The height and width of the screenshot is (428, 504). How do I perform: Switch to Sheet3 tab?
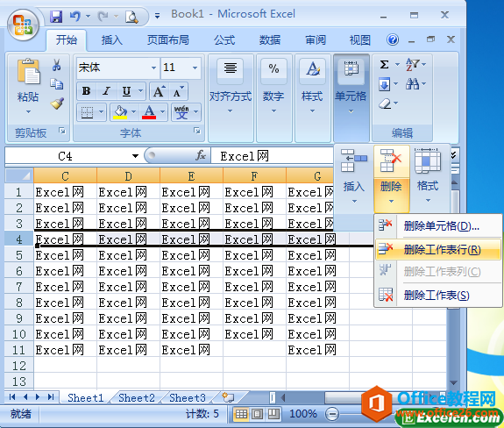click(x=188, y=398)
